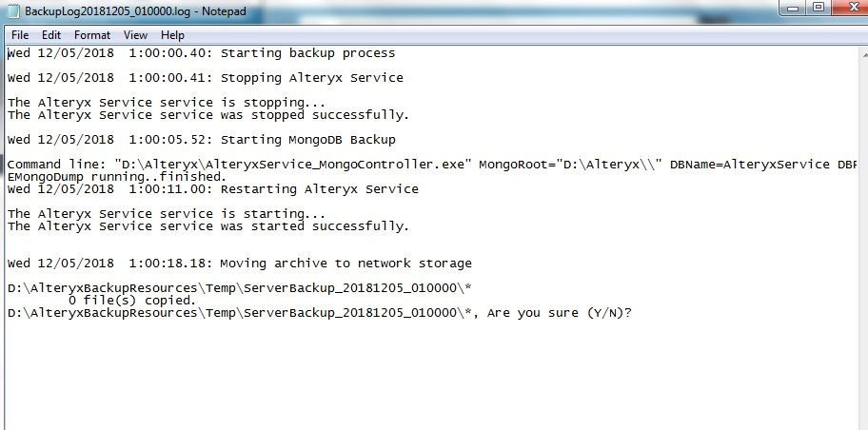This screenshot has width=868, height=430.
Task: Maximize the Notepad window
Action: click(x=817, y=8)
